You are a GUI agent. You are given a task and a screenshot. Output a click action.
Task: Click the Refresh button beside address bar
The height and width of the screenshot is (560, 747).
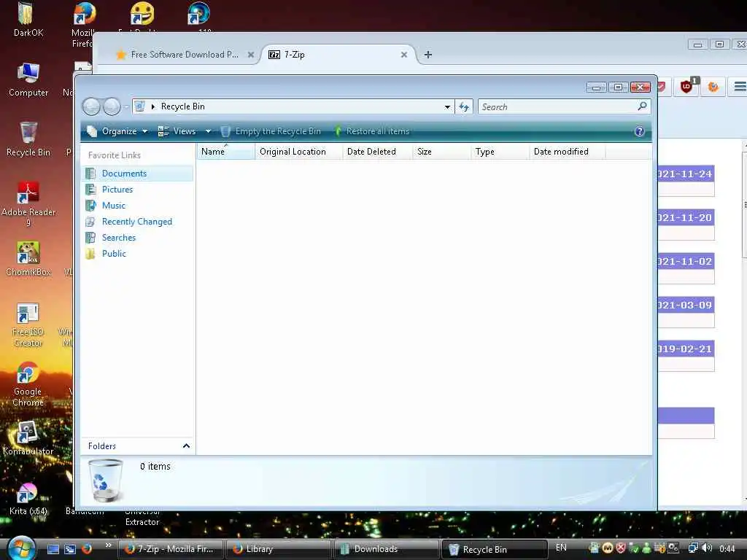pyautogui.click(x=464, y=106)
